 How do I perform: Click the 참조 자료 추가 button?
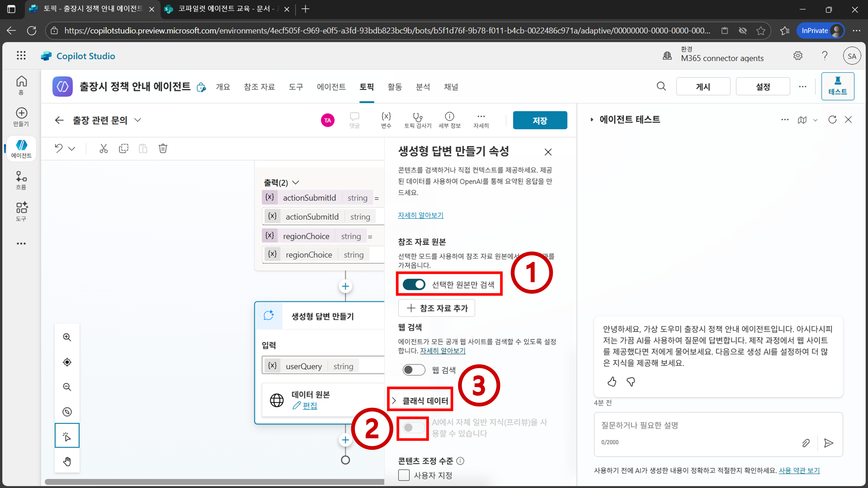click(437, 308)
